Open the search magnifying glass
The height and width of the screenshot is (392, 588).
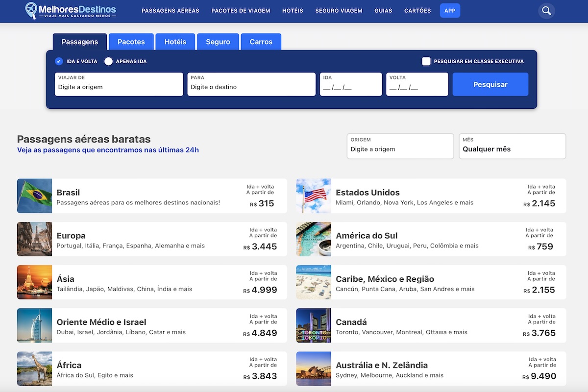546,10
